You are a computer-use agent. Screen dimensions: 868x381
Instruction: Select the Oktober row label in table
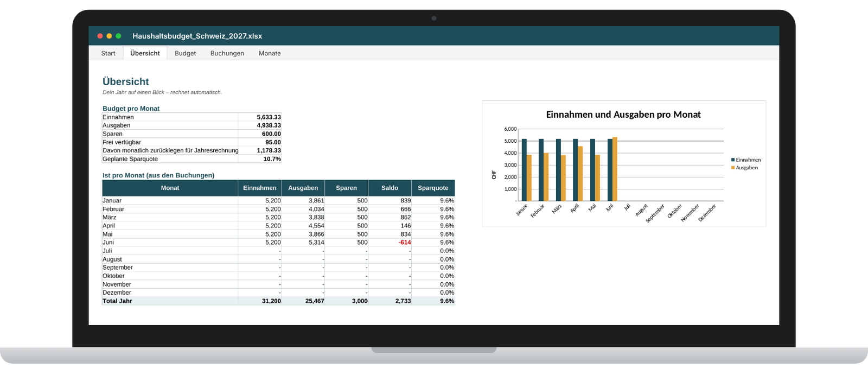point(114,276)
